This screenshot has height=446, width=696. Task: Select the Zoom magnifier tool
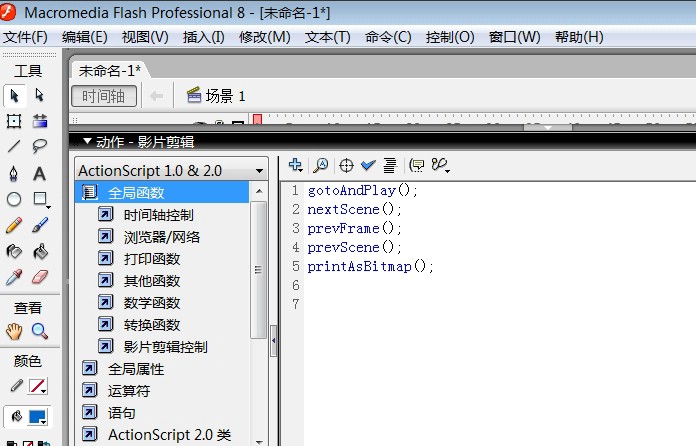click(x=40, y=331)
